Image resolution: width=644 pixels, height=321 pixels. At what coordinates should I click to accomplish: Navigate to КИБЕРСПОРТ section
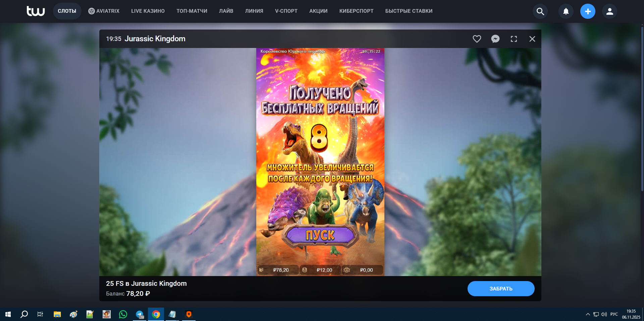356,11
